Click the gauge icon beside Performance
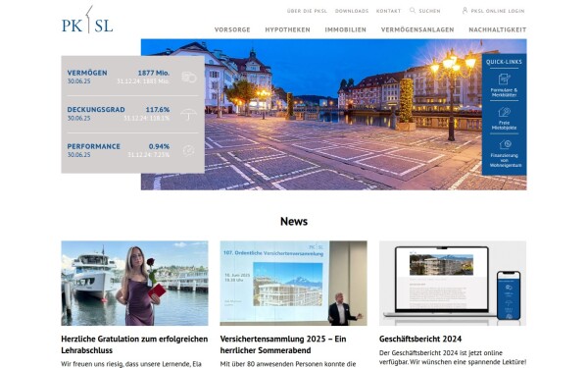 point(188,150)
